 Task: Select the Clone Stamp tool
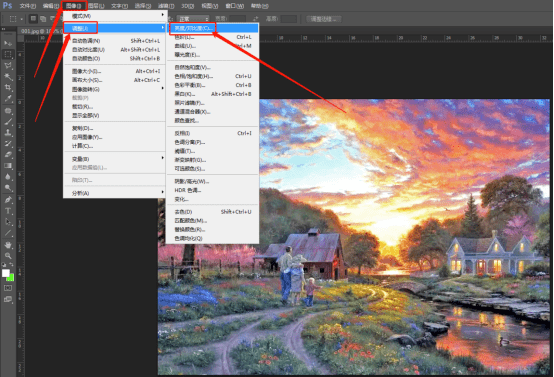coord(8,132)
